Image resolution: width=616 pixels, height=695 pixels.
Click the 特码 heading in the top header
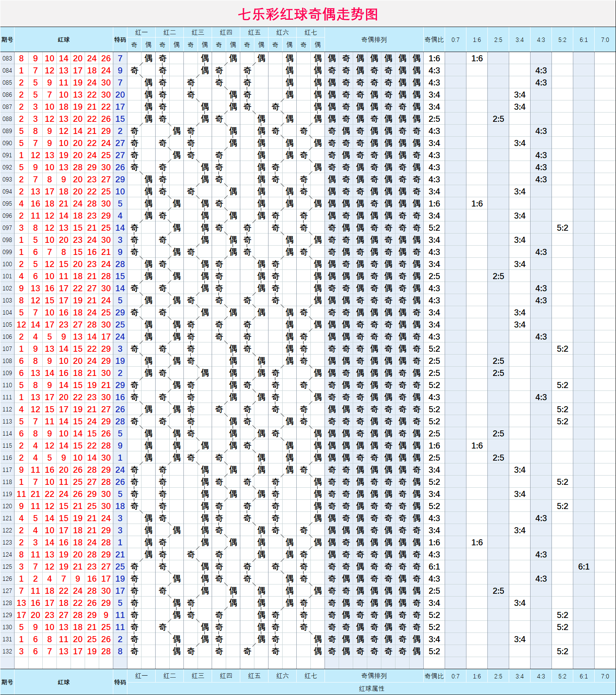click(x=120, y=40)
